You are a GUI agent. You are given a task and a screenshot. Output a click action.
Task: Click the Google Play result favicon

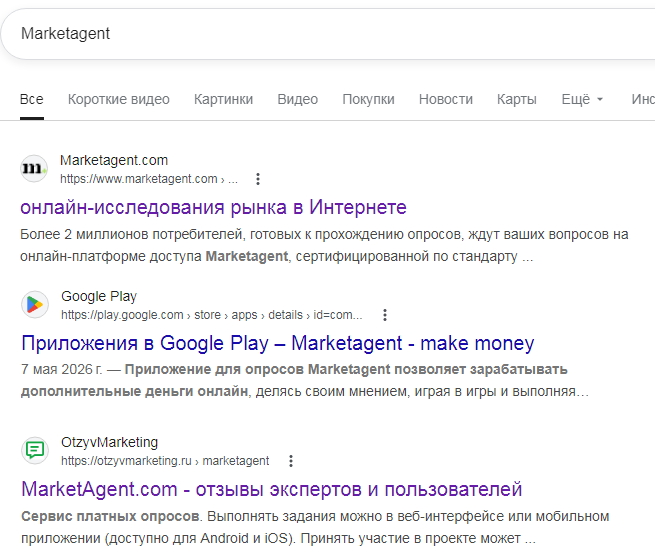click(x=35, y=304)
